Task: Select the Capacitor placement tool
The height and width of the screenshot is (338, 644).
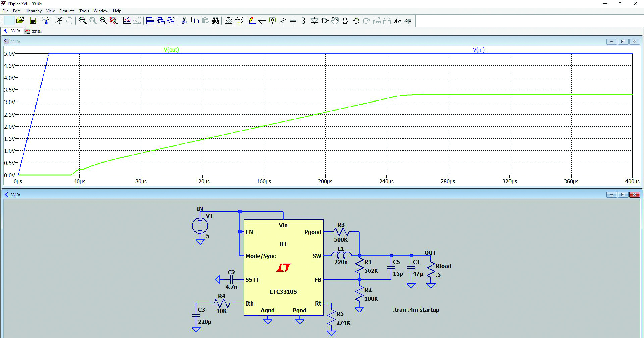Action: [x=293, y=21]
